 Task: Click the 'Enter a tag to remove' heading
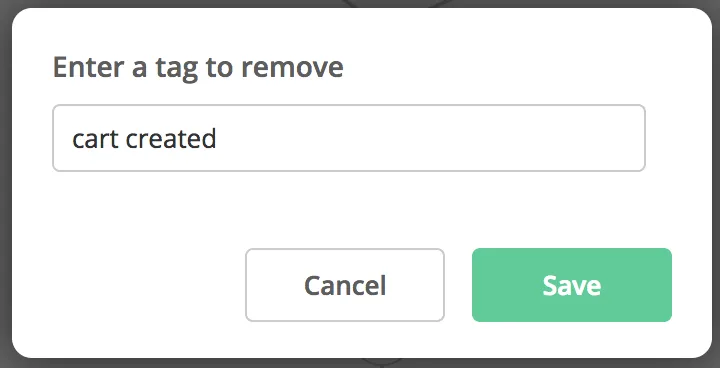(198, 68)
